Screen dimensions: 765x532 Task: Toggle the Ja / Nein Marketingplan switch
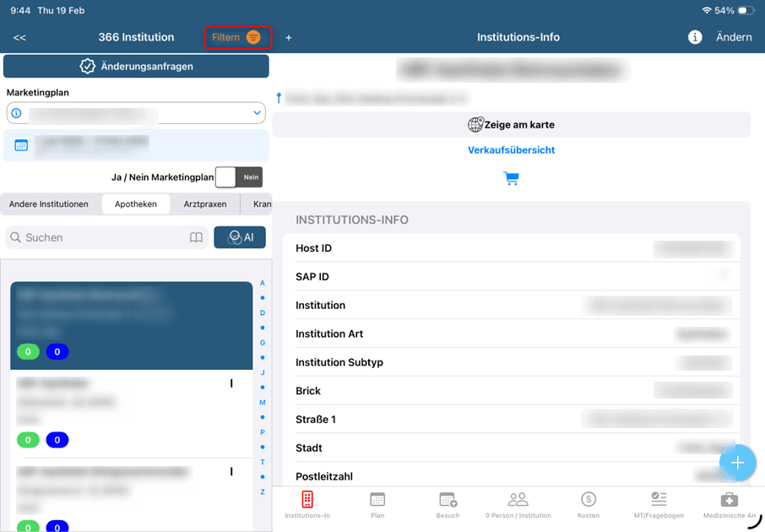point(239,177)
